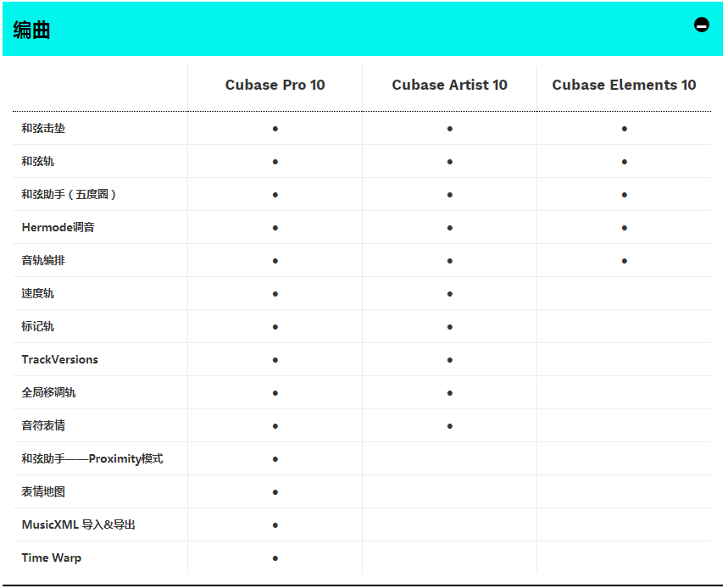Click the 和弦击垫 feature row label
The width and height of the screenshot is (728, 588).
coord(43,128)
